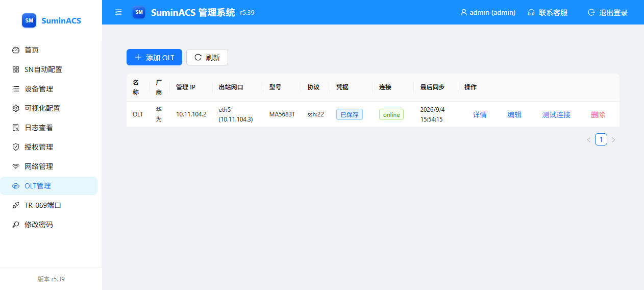Open the 首页 menu item
The height and width of the screenshot is (290, 644).
coord(49,50)
